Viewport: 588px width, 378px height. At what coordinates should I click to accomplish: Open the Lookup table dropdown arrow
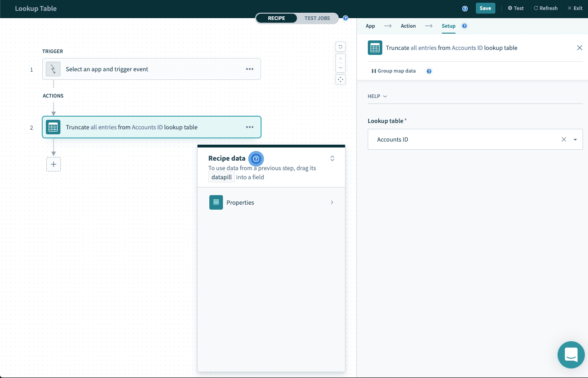point(575,140)
